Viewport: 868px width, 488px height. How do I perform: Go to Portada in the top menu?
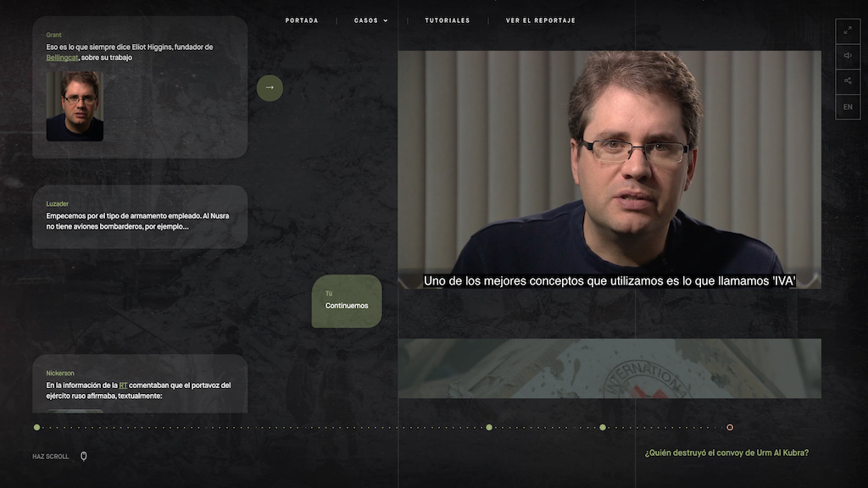(x=302, y=20)
